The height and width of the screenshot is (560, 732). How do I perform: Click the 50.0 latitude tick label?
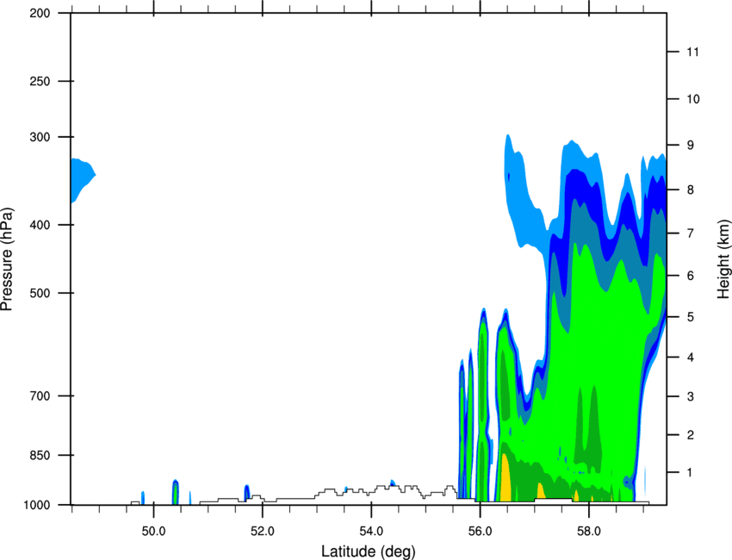click(153, 531)
